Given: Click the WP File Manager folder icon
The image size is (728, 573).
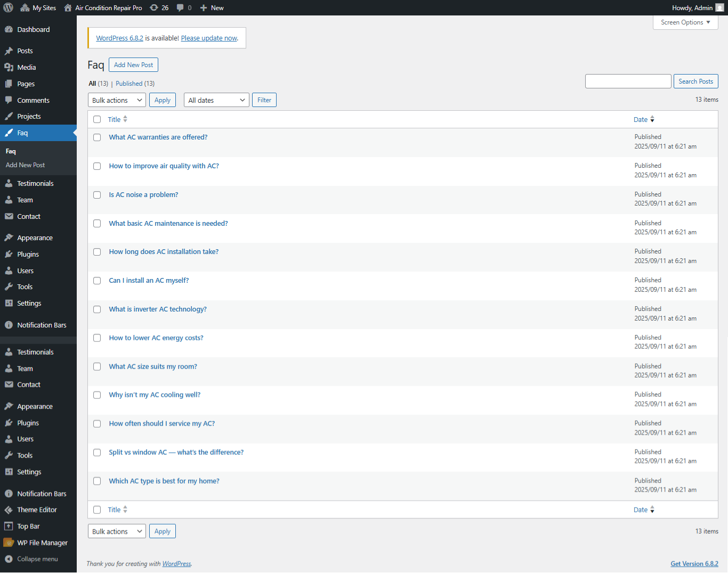Looking at the screenshot, I should [9, 543].
